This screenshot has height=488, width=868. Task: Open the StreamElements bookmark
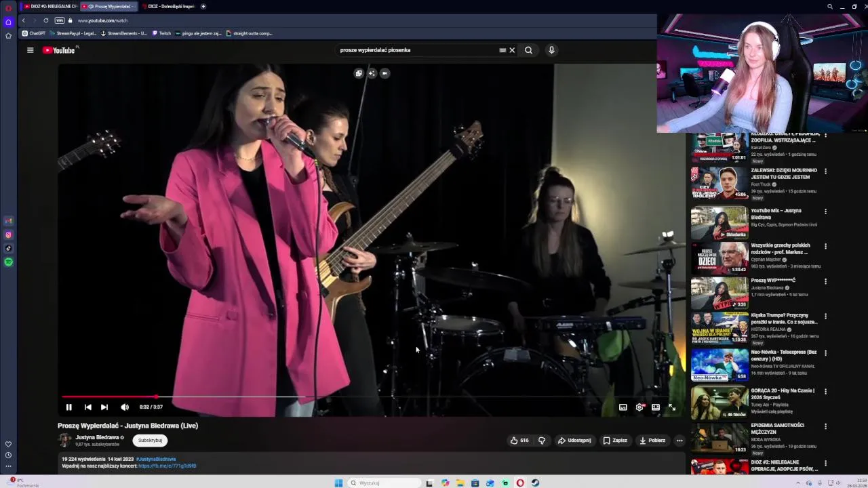123,33
